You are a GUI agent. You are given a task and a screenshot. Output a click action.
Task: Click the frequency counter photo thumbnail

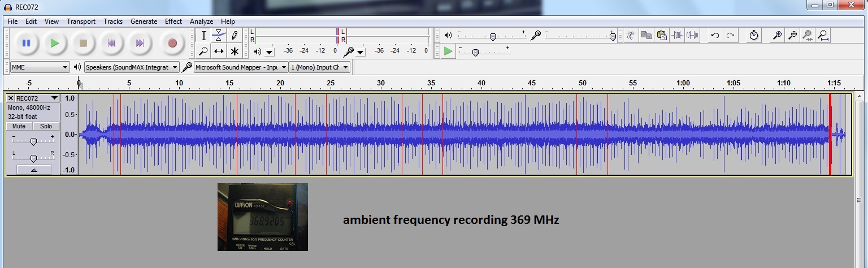tap(263, 217)
